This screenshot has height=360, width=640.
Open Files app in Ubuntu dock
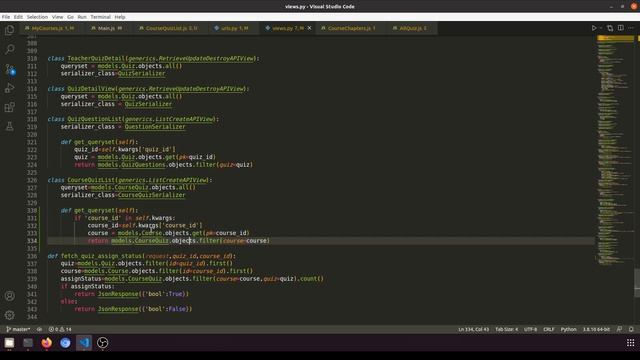pos(9,343)
